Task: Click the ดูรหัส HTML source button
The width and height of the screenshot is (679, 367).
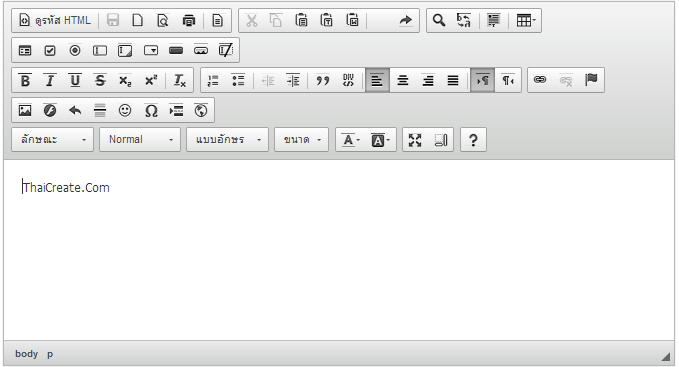Action: (x=55, y=20)
